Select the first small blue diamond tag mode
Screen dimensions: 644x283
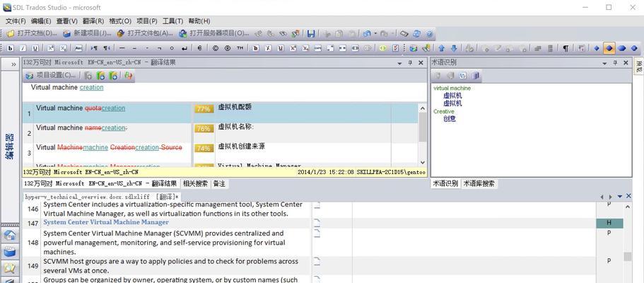pyautogui.click(x=597, y=48)
